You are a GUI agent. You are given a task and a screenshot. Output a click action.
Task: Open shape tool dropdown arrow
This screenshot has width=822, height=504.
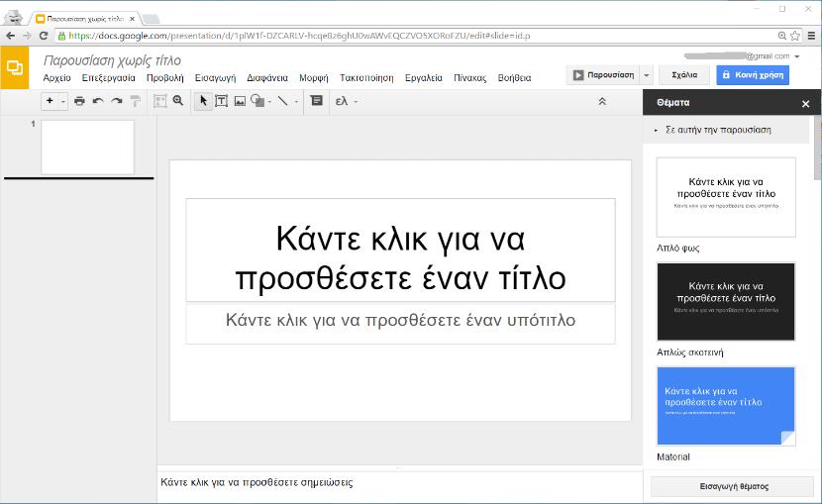click(270, 102)
